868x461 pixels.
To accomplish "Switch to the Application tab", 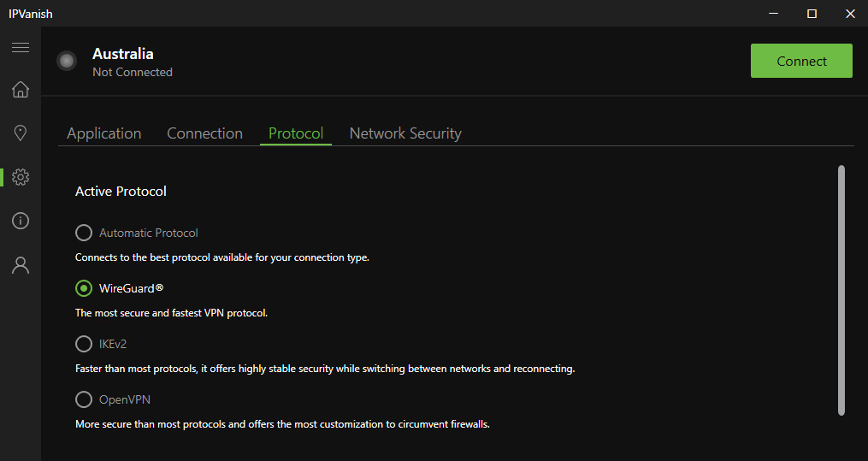I will click(x=104, y=133).
